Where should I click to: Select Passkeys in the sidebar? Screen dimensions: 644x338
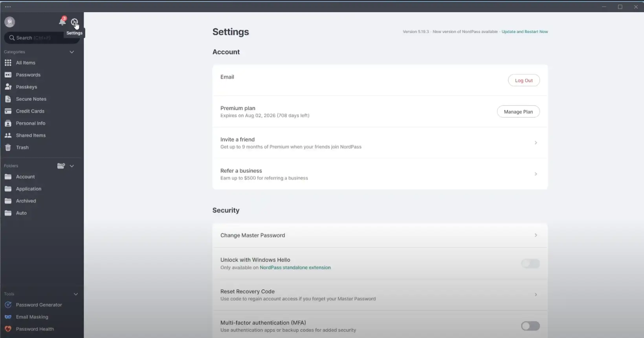26,87
